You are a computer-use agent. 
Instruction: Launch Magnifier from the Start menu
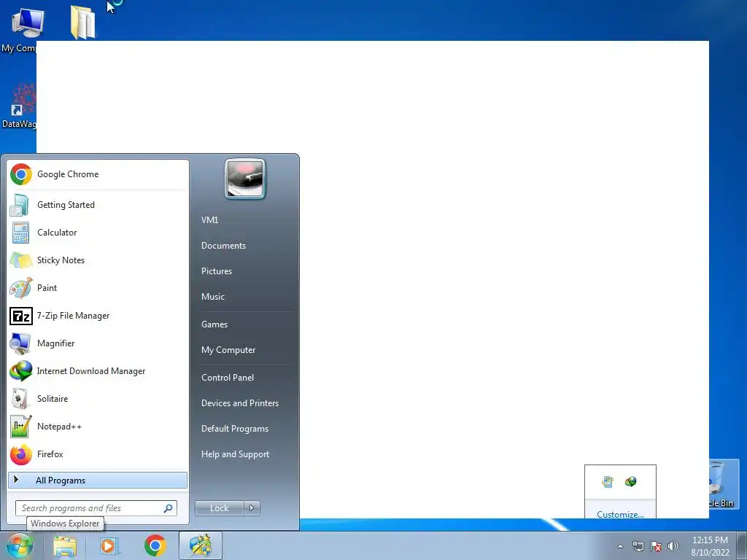(97, 343)
